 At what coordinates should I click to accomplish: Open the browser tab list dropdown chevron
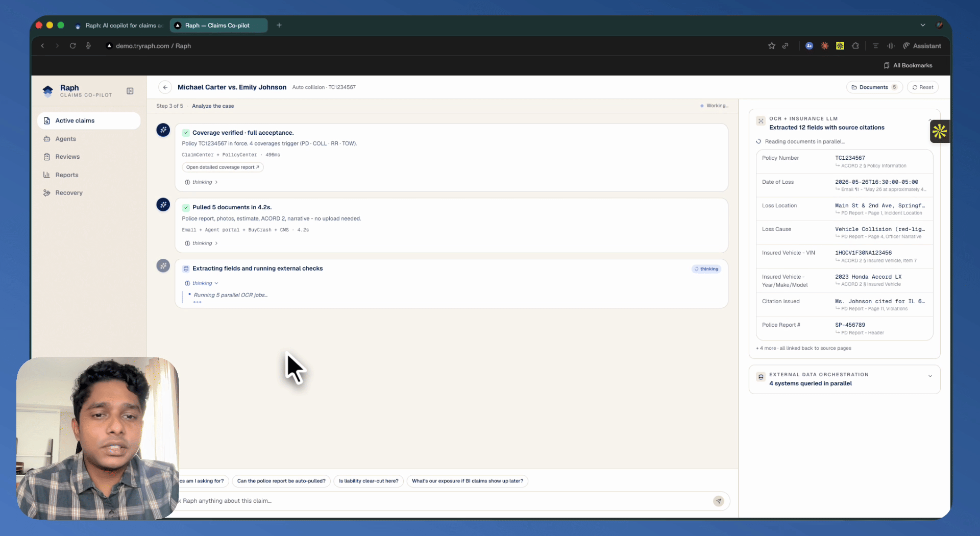(x=923, y=25)
